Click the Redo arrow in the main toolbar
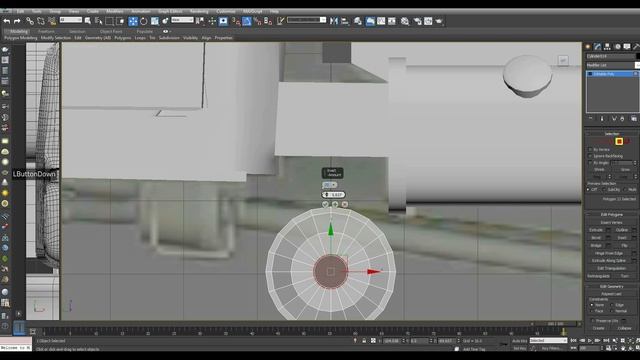 point(17,21)
